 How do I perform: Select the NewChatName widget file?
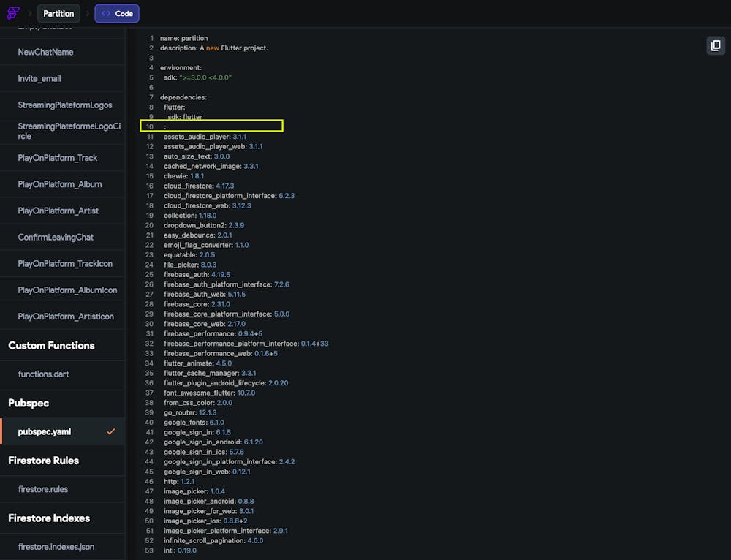point(45,52)
